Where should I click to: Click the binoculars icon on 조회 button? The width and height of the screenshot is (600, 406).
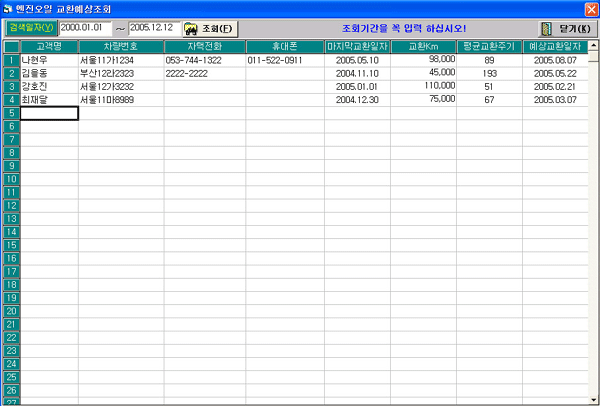pyautogui.click(x=191, y=29)
